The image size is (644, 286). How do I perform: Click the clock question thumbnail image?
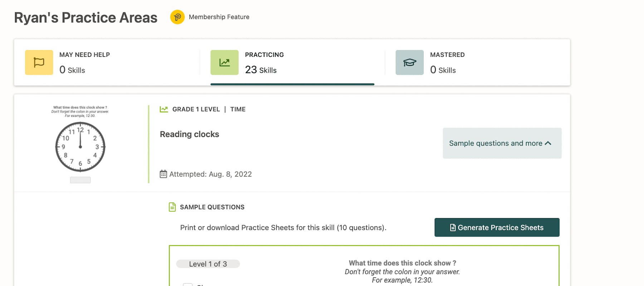point(80,143)
